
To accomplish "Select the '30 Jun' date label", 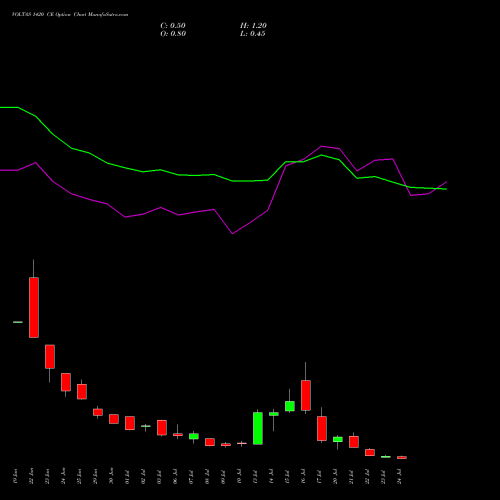I will 111,476.
